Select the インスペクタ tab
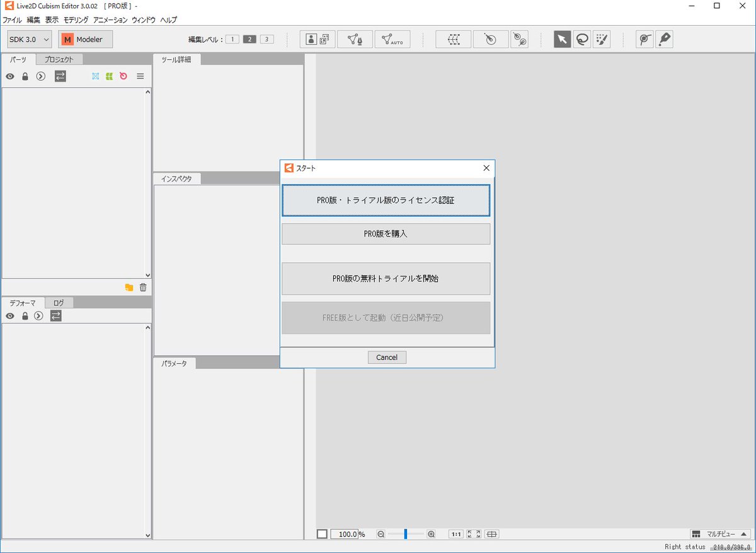 coord(177,178)
